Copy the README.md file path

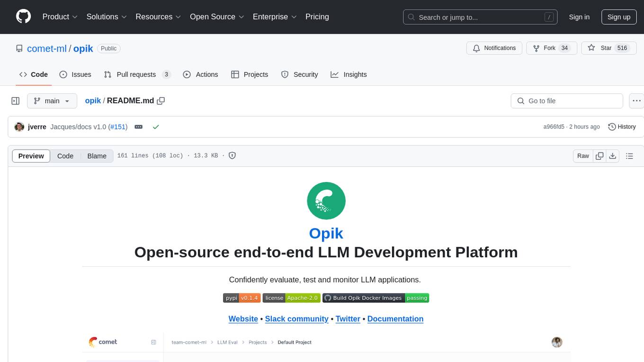point(161,100)
